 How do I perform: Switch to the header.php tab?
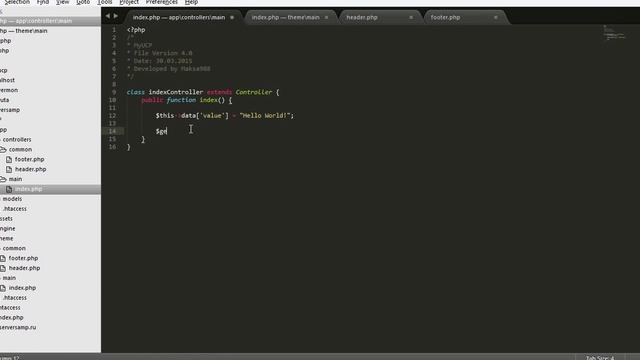(x=362, y=18)
